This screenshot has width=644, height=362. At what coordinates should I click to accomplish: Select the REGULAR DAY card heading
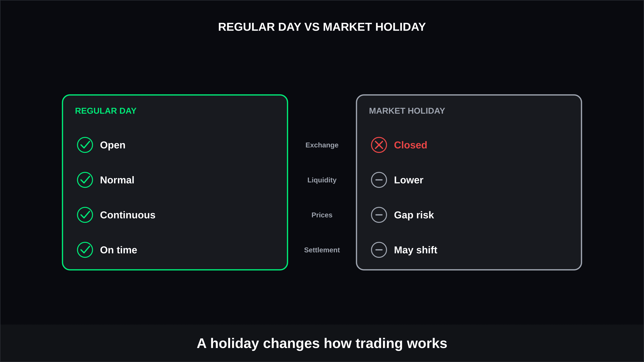pyautogui.click(x=106, y=111)
